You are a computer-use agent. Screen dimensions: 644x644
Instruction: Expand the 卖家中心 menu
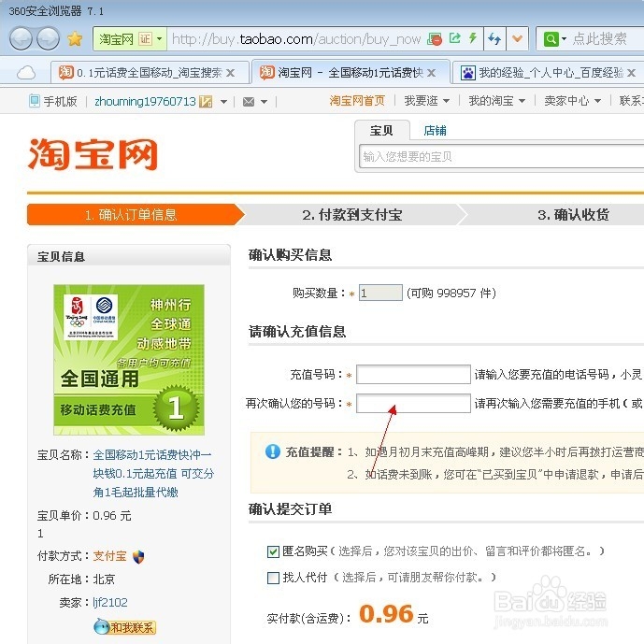click(x=573, y=101)
